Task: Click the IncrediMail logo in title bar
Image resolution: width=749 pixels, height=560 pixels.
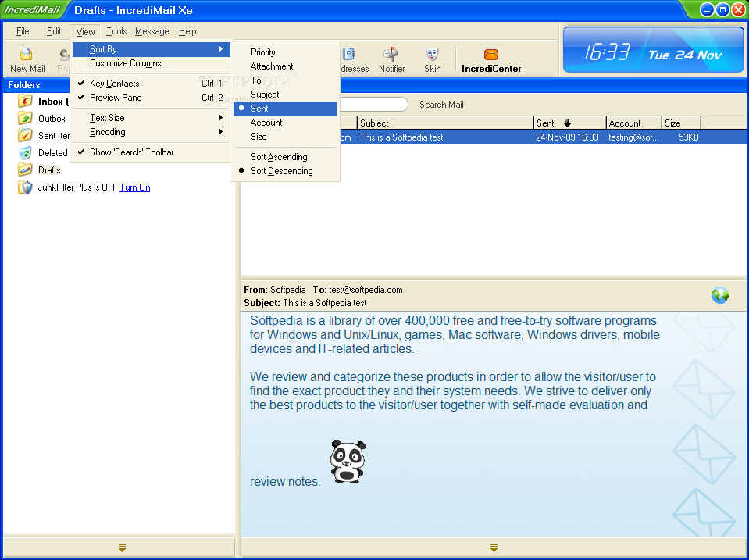Action: (x=32, y=10)
